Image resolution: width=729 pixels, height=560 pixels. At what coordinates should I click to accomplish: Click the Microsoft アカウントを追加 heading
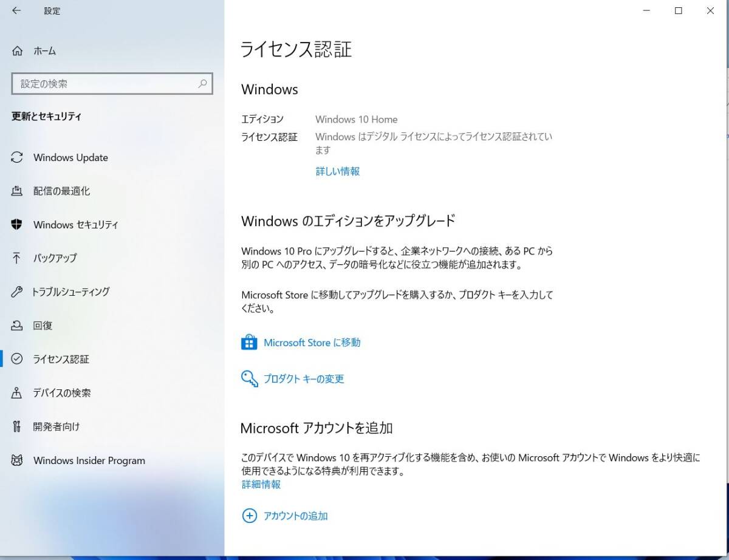pyautogui.click(x=317, y=428)
